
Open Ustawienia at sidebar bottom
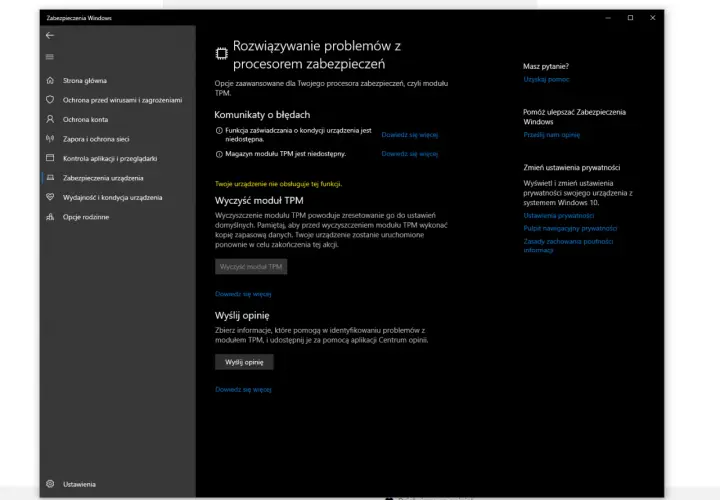pyautogui.click(x=79, y=484)
